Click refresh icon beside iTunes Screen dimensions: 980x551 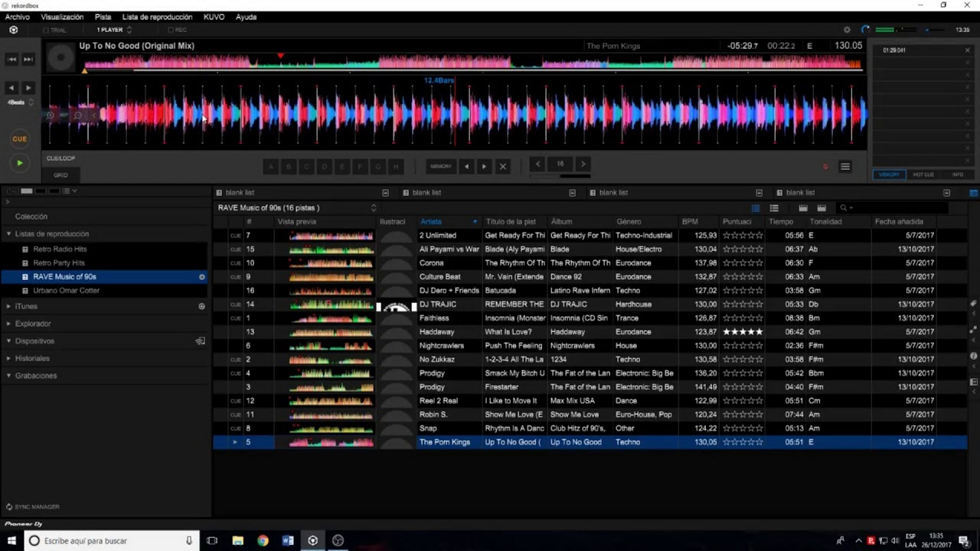pos(202,306)
